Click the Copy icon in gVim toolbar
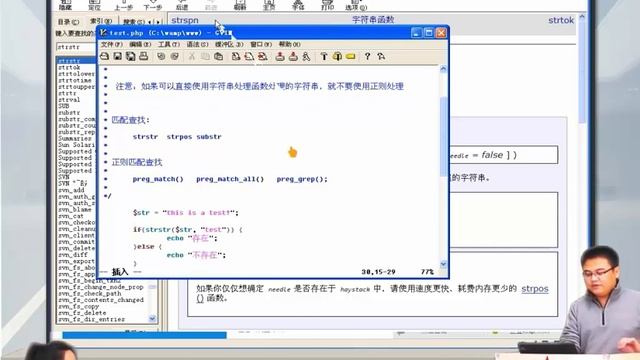Screen dimensions: 640x360 coord(205,56)
